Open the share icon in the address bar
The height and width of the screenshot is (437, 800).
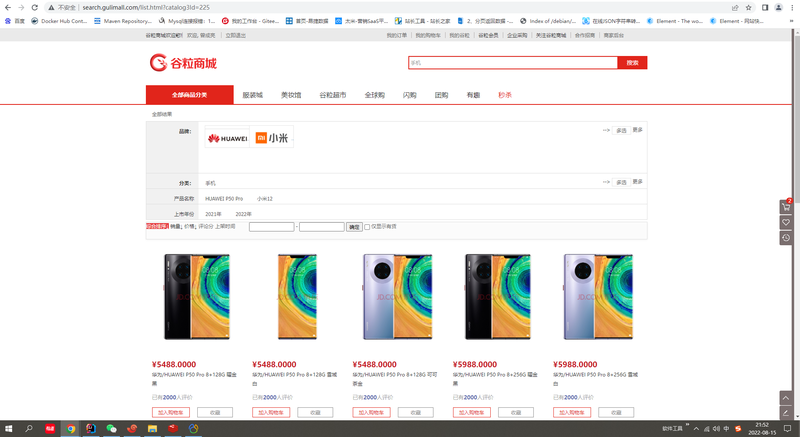(735, 8)
